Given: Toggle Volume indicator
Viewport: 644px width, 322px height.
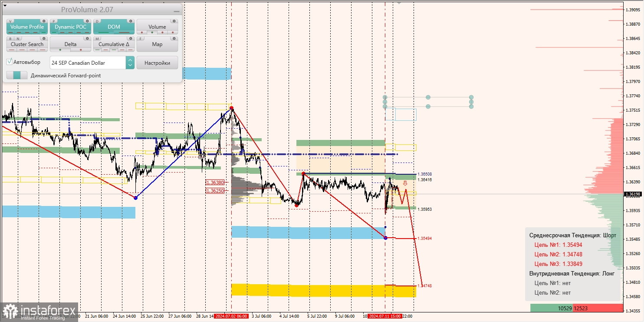Looking at the screenshot, I should coord(157,27).
